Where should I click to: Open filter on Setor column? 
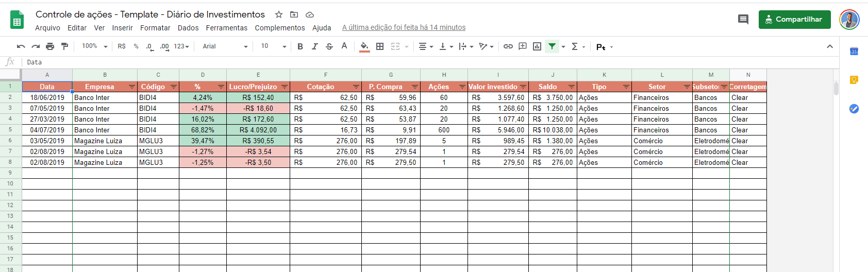click(687, 87)
